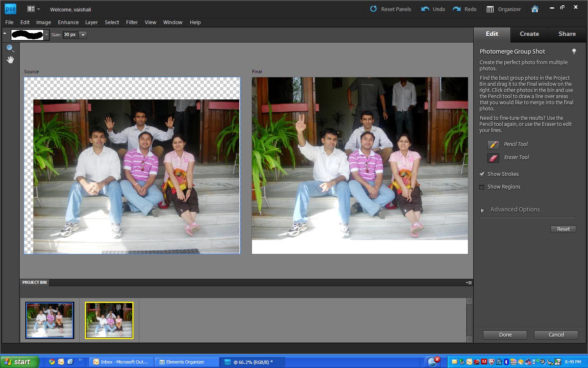The image size is (588, 368).
Task: Select the Zoom tool in the left toolbar
Action: tap(10, 48)
